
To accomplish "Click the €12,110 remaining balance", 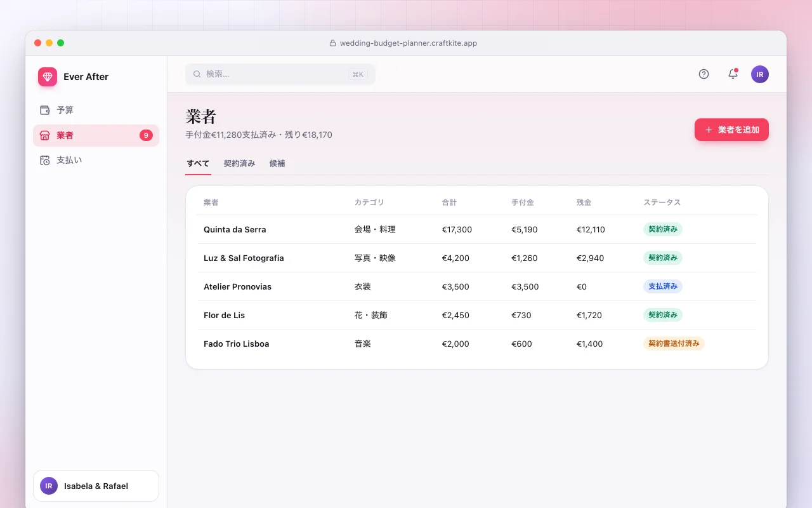I will coord(591,230).
